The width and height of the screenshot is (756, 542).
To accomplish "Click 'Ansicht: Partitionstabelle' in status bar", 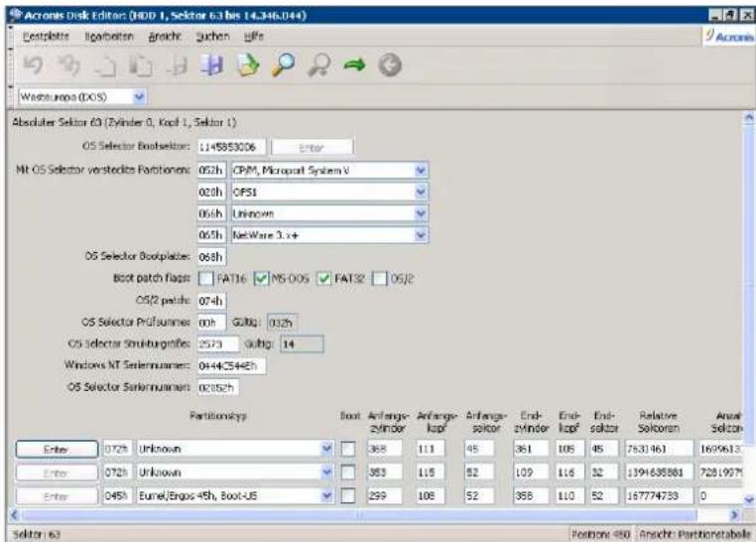I will (694, 534).
